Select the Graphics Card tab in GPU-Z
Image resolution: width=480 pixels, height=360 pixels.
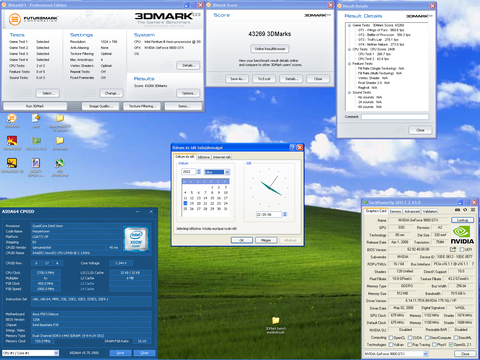(376, 211)
